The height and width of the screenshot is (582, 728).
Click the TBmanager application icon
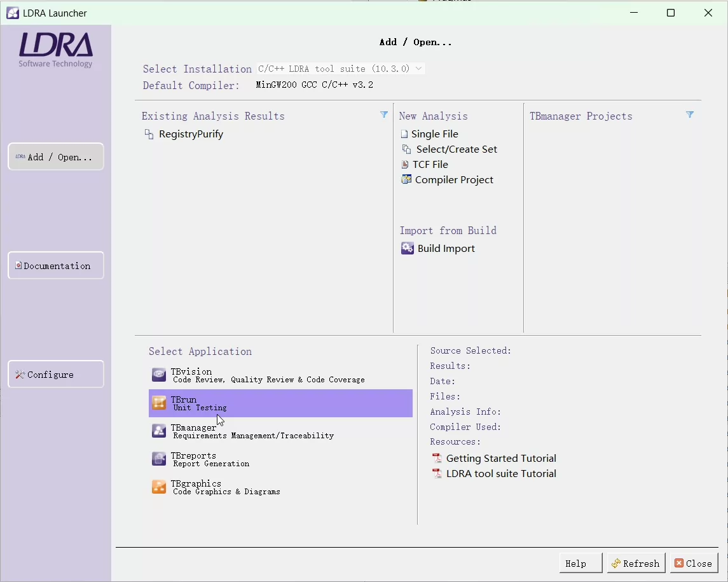(x=159, y=431)
